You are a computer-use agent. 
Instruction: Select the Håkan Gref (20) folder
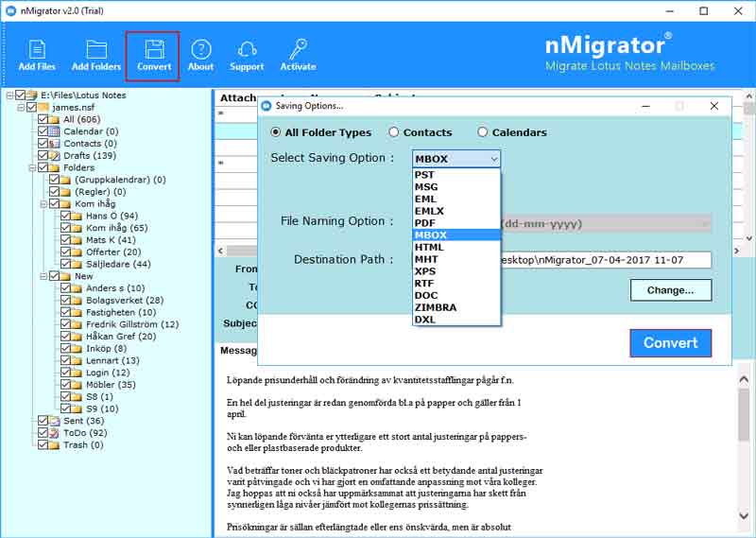(x=121, y=337)
